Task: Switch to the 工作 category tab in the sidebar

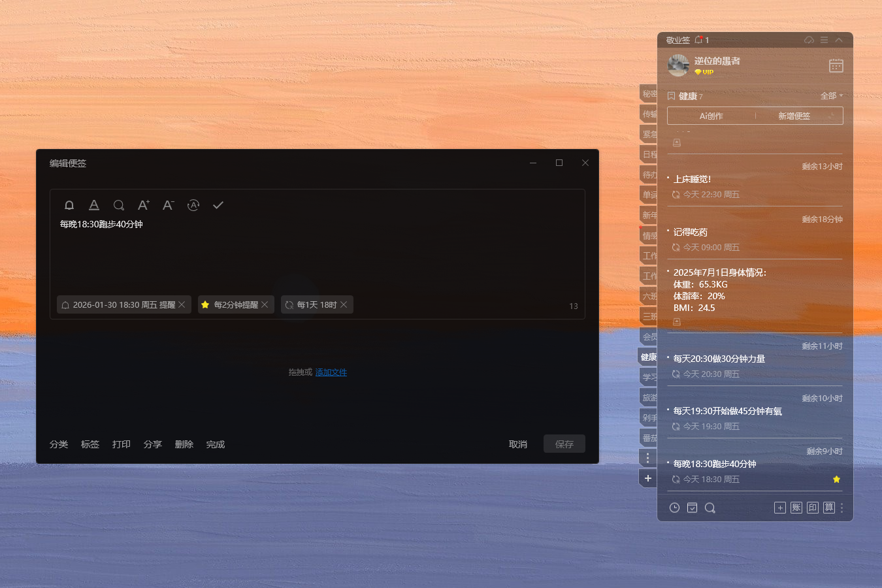Action: (x=648, y=255)
